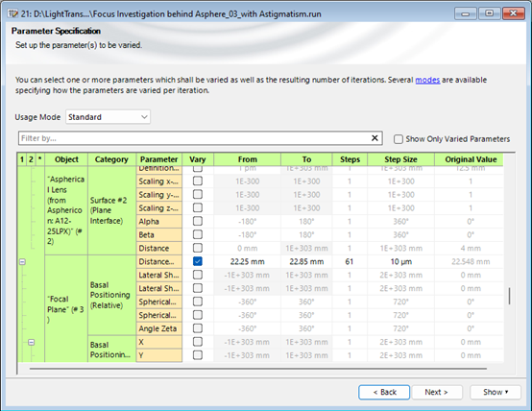Clear the filter with the X icon
532x411 pixels.
pos(375,138)
